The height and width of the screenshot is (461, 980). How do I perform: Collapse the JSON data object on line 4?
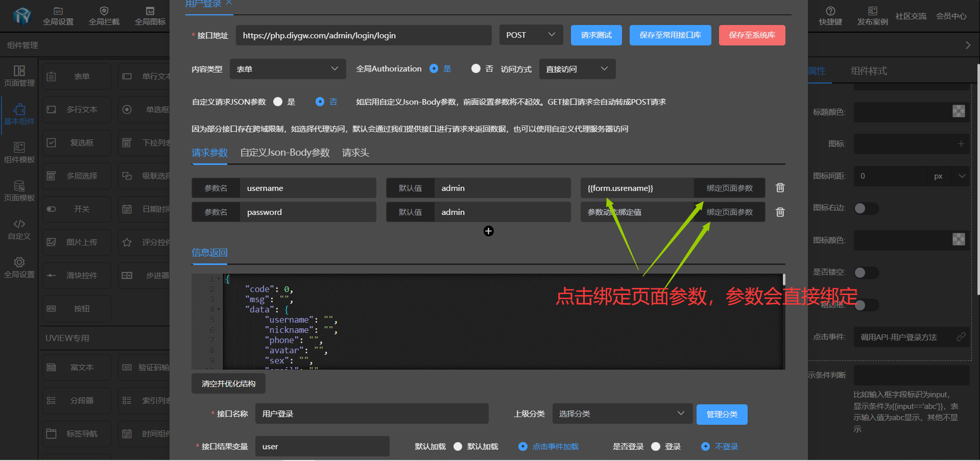coord(219,309)
